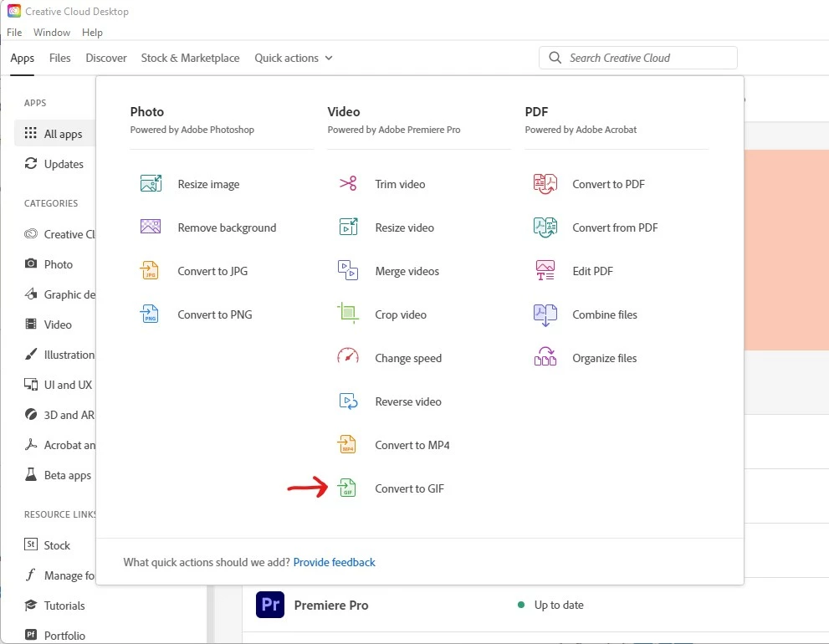The height and width of the screenshot is (644, 829).
Task: Switch to the Apps tab
Action: (x=23, y=59)
